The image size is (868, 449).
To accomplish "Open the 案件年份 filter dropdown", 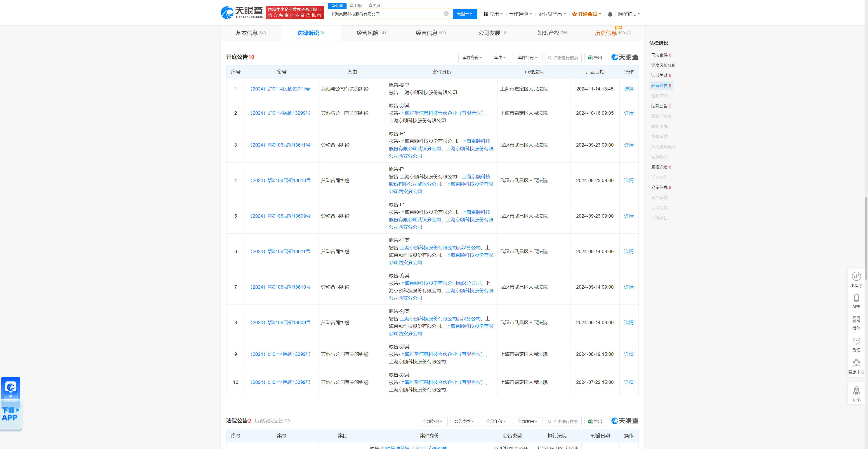I will (528, 58).
